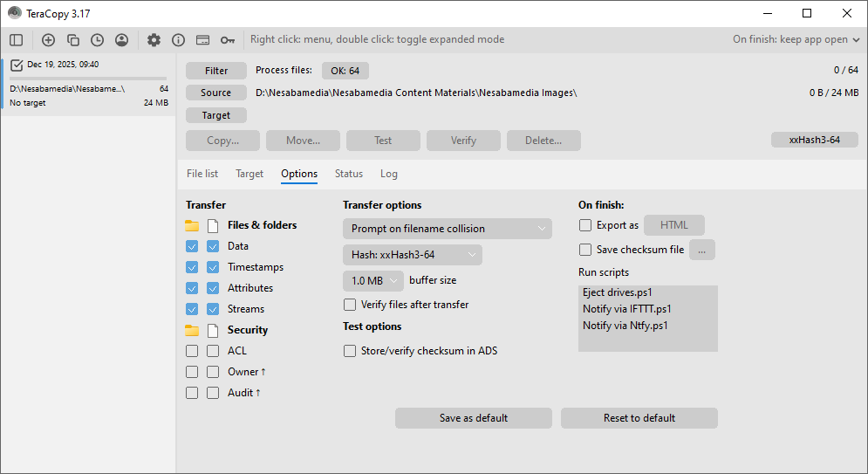Viewport: 868px width, 474px height.
Task: Expand the Hash: xxHash3-64 dropdown
Action: pos(412,255)
